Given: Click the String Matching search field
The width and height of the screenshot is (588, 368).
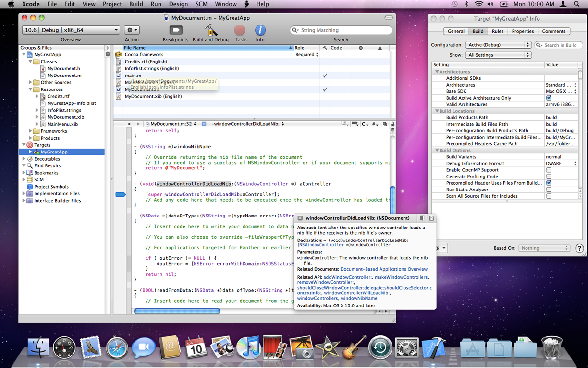Looking at the screenshot, I should [341, 30].
